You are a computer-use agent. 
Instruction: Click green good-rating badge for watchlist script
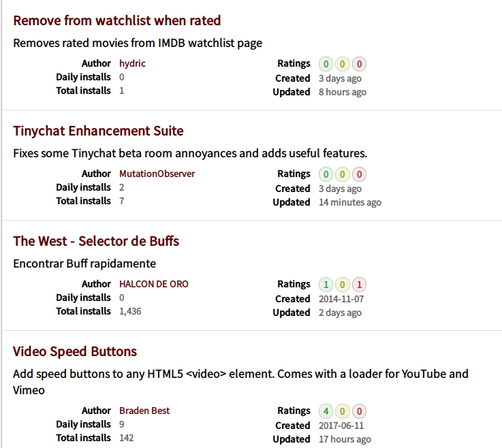[326, 64]
